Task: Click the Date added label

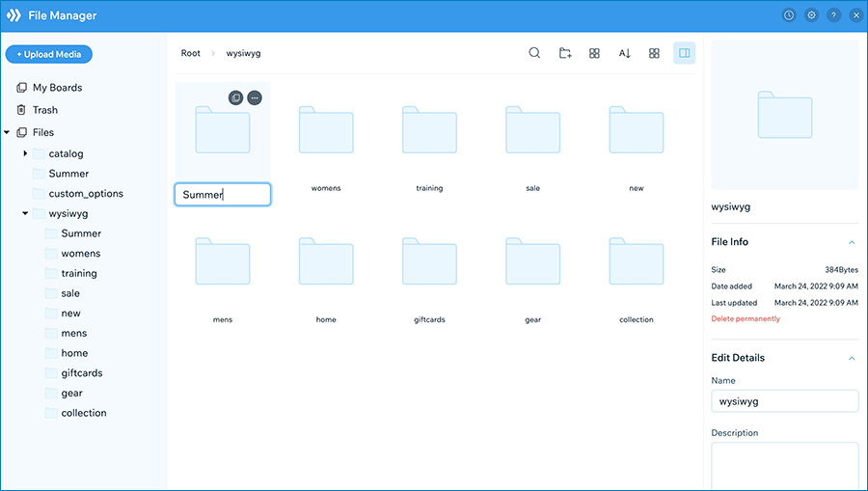Action: pyautogui.click(x=731, y=286)
